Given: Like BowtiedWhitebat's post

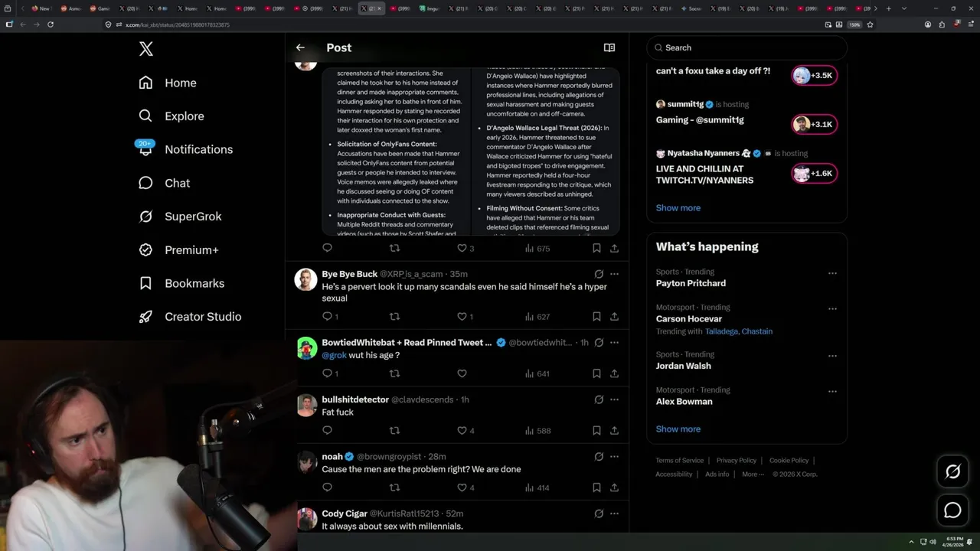Looking at the screenshot, I should click(x=462, y=373).
